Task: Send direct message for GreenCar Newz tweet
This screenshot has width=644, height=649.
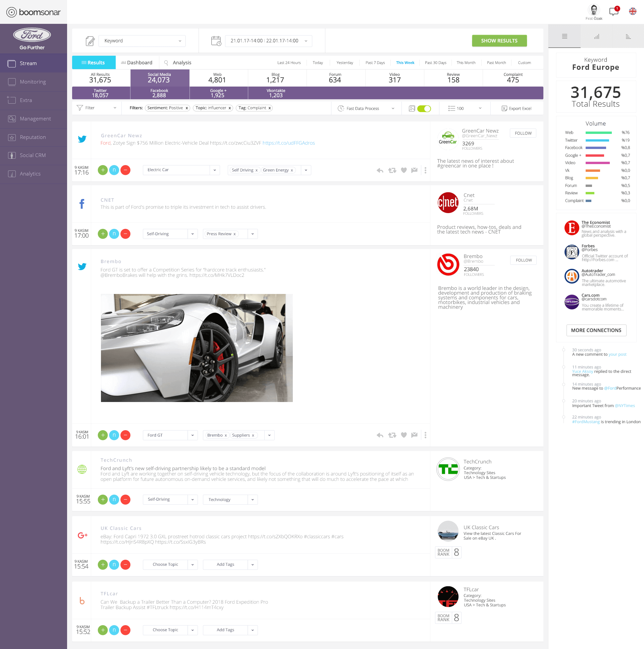Action: coord(414,170)
